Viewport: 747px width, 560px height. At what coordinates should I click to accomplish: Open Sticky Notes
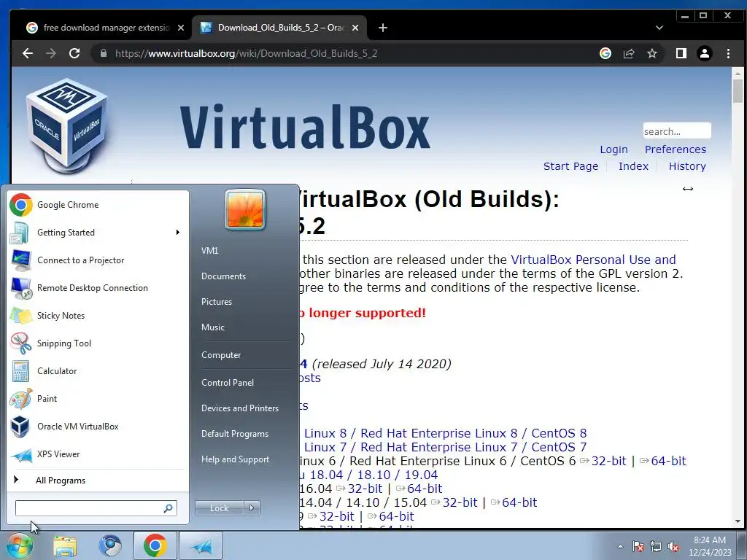98,315
